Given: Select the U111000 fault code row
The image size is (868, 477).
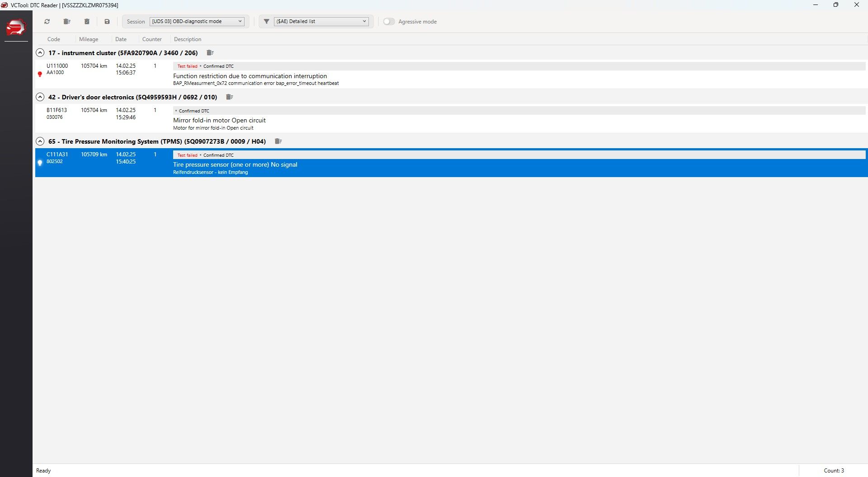Looking at the screenshot, I should pos(57,66).
